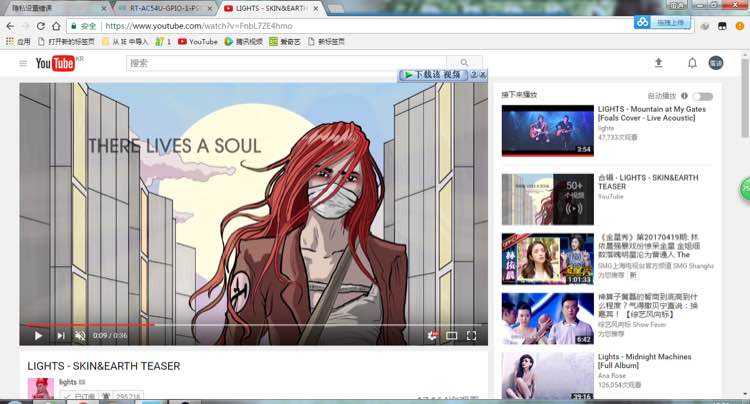Click the autoplay info icon
The image size is (750, 404).
[x=684, y=96]
